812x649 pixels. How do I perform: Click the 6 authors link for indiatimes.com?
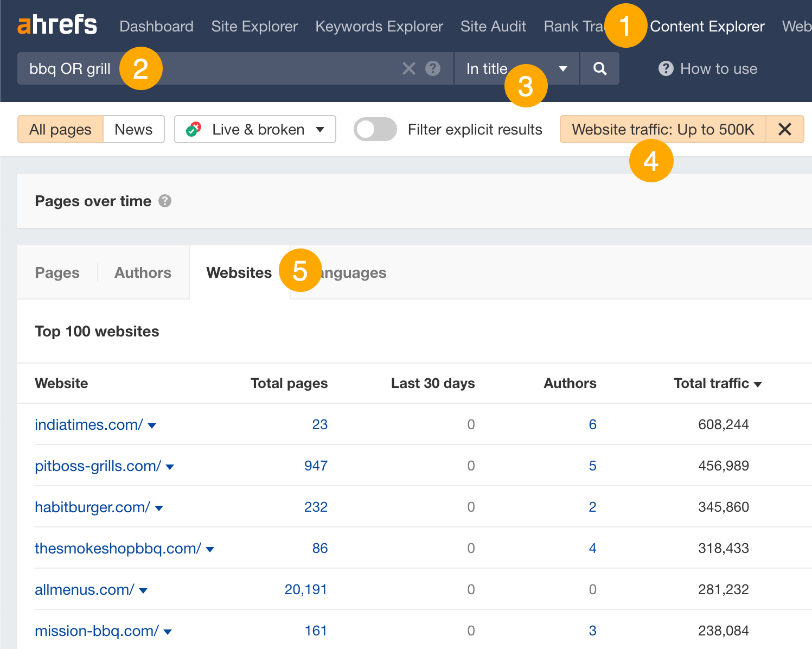tap(592, 424)
